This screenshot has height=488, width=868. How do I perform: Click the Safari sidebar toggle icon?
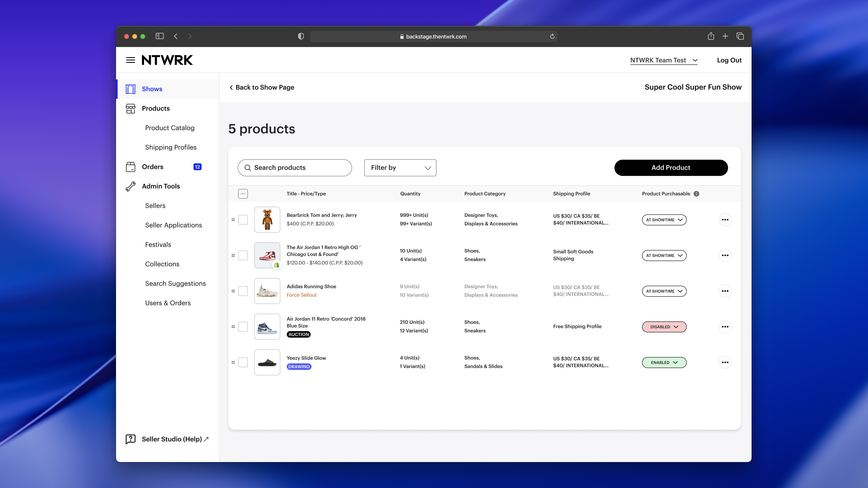point(159,36)
